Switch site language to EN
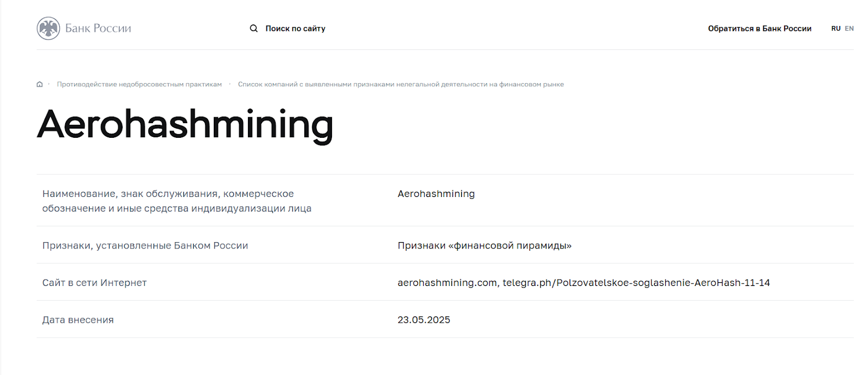The image size is (868, 375). click(849, 28)
